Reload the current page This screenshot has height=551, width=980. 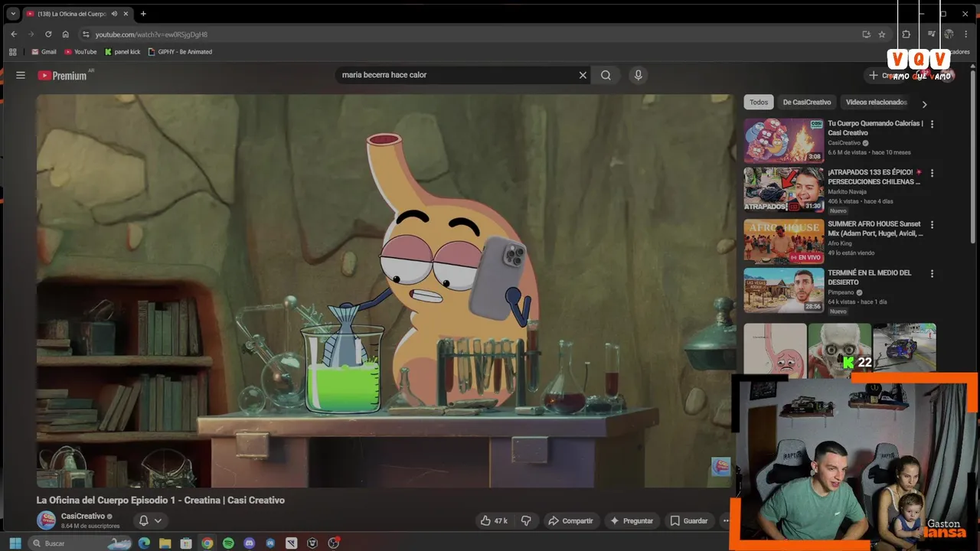(x=48, y=34)
